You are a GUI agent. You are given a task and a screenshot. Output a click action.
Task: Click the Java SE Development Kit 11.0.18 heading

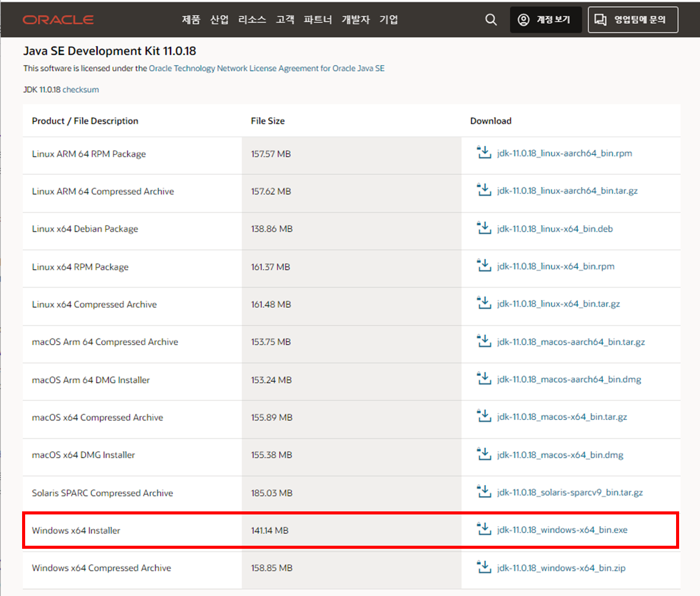pos(109,51)
